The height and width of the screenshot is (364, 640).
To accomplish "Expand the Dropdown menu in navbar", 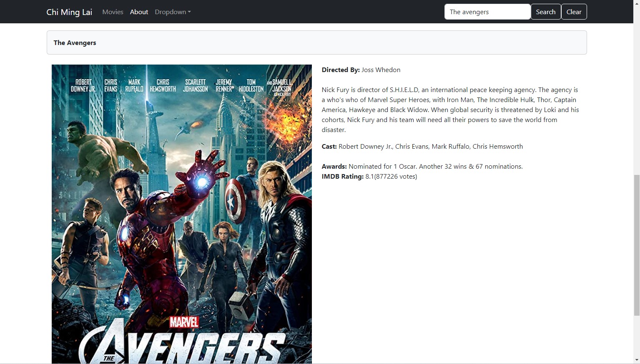I will click(173, 12).
